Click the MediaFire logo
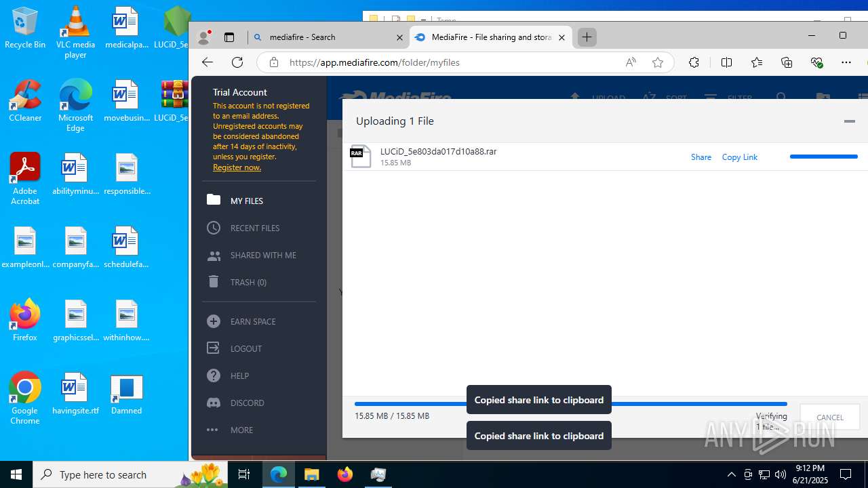The width and height of the screenshot is (868, 488). tap(395, 98)
